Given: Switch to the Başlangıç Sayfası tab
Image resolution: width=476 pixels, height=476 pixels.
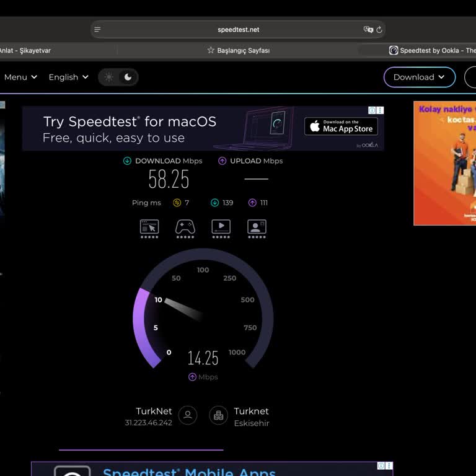Looking at the screenshot, I should 238,50.
